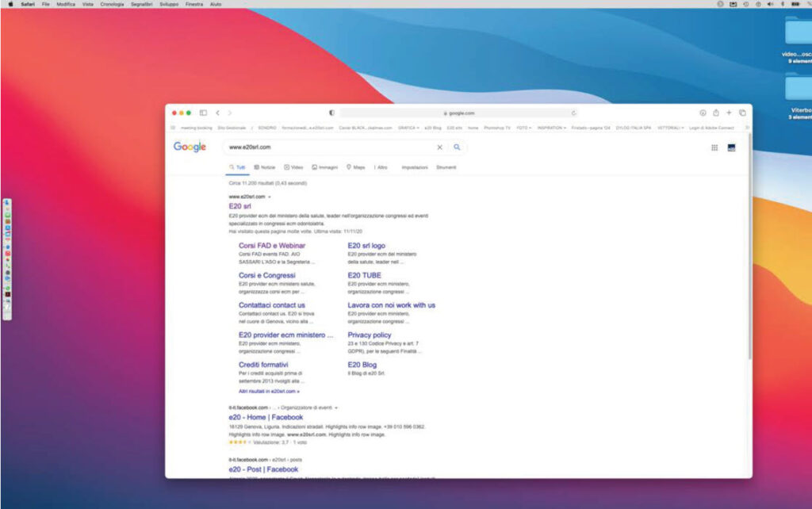Open the Safari share icon
Viewport: 812px width, 509px height.
tap(716, 113)
